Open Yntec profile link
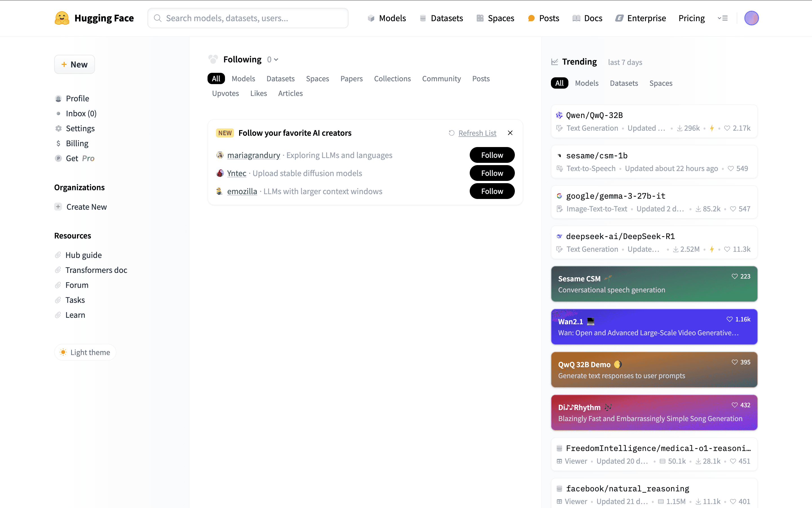812x508 pixels. [x=237, y=173]
